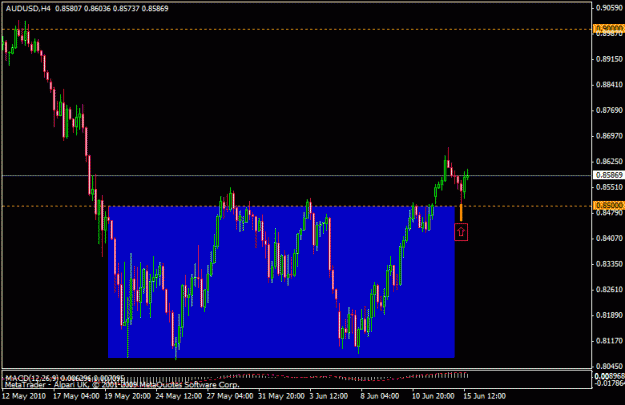Click the 27 May 04:00 date label
The width and height of the screenshot is (625, 405).
230,396
